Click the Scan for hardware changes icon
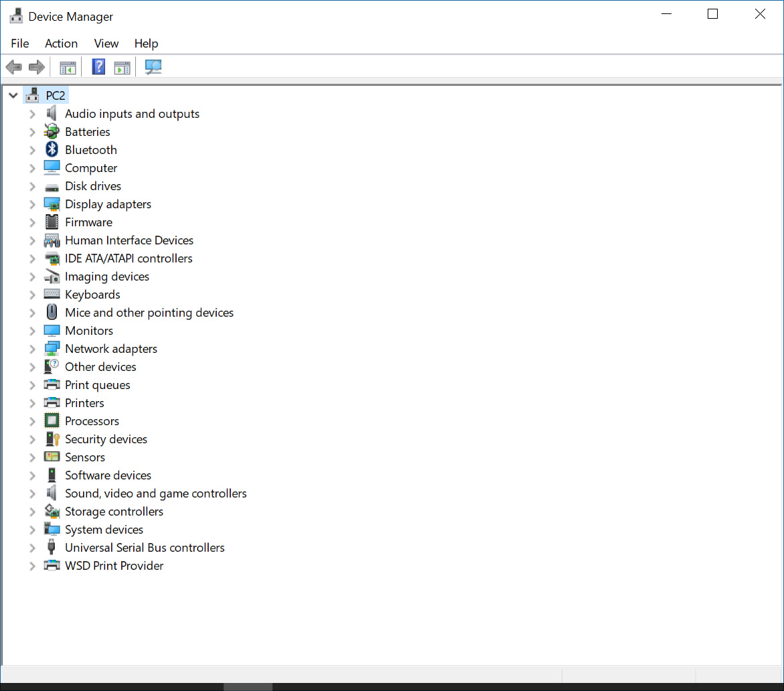Image resolution: width=784 pixels, height=691 pixels. tap(153, 67)
